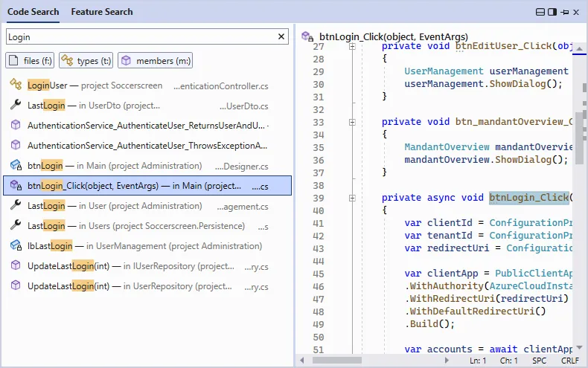Click horizontal scrollbar right arrow in preview

(447, 361)
